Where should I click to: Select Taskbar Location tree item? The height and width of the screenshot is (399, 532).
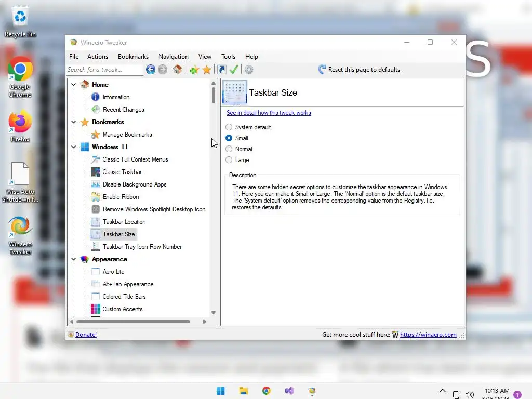tap(124, 222)
